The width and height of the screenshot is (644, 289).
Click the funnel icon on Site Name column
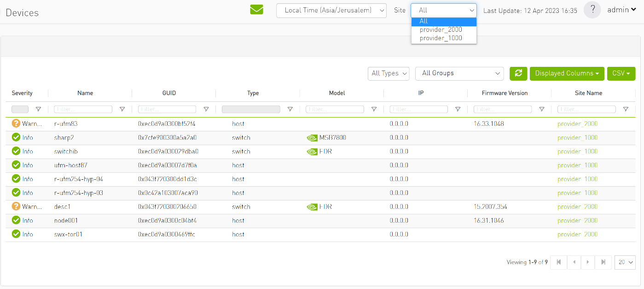(x=626, y=109)
